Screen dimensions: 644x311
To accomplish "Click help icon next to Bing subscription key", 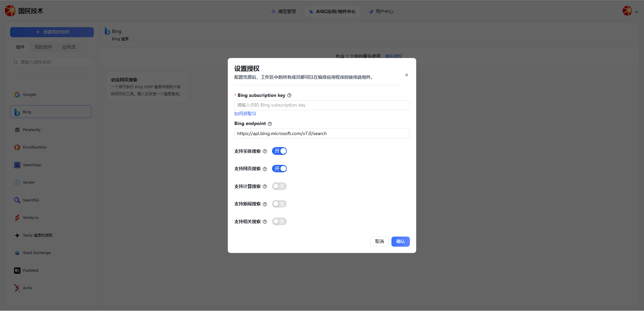I will point(289,96).
